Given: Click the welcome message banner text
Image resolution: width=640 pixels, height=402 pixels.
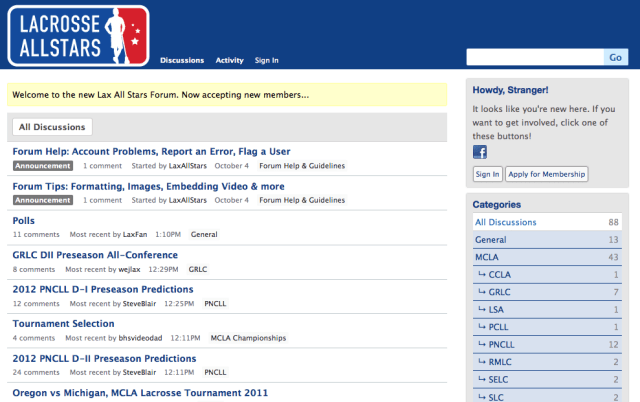Looking at the screenshot, I should [160, 95].
